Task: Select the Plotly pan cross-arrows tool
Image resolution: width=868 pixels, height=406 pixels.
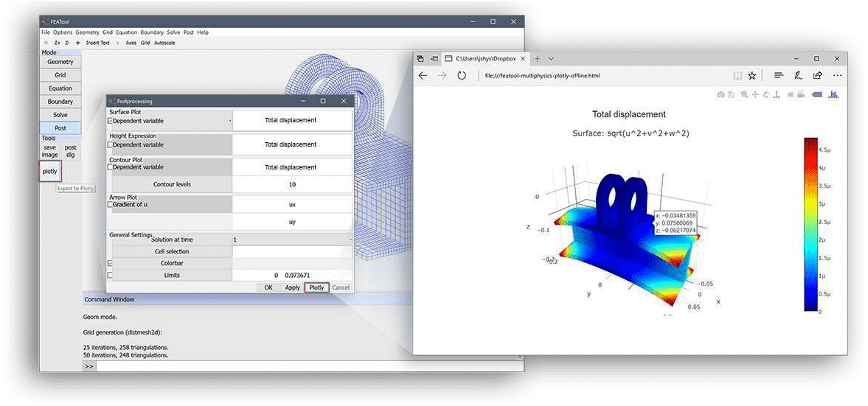Action: pyautogui.click(x=755, y=94)
